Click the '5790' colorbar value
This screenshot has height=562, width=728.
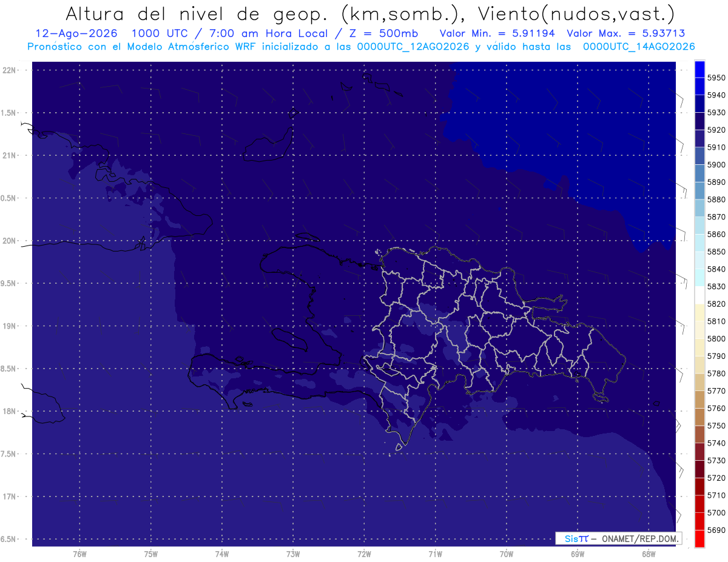(716, 356)
